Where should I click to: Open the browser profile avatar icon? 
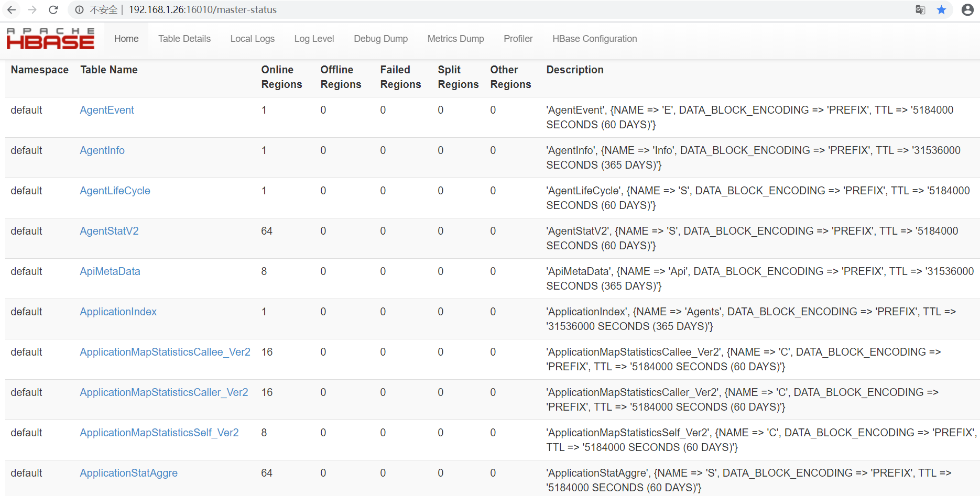[967, 10]
